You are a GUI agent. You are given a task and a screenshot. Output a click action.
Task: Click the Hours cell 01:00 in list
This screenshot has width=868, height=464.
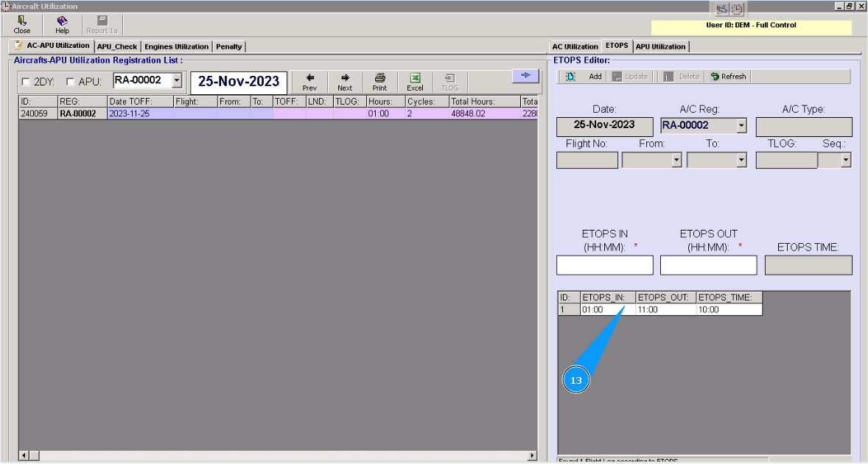click(x=386, y=113)
